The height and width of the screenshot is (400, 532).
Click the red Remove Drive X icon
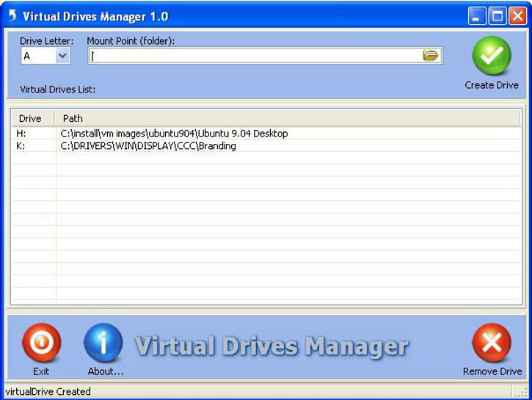[x=492, y=343]
